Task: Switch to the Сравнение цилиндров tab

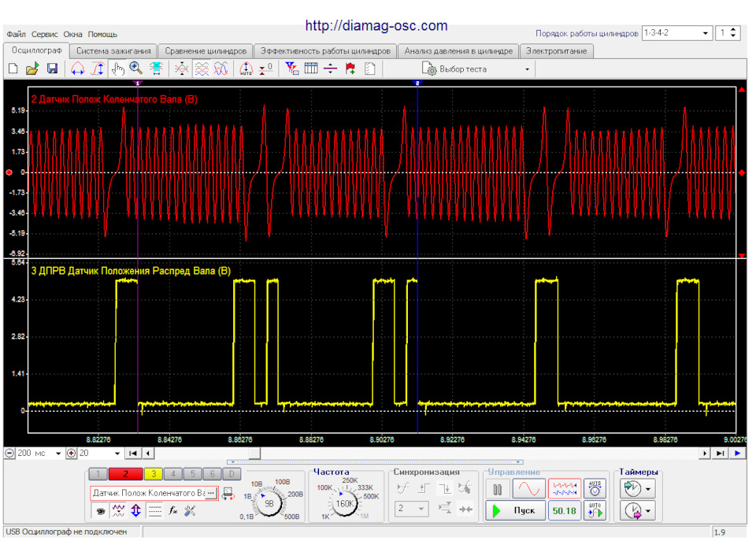Action: pos(206,50)
